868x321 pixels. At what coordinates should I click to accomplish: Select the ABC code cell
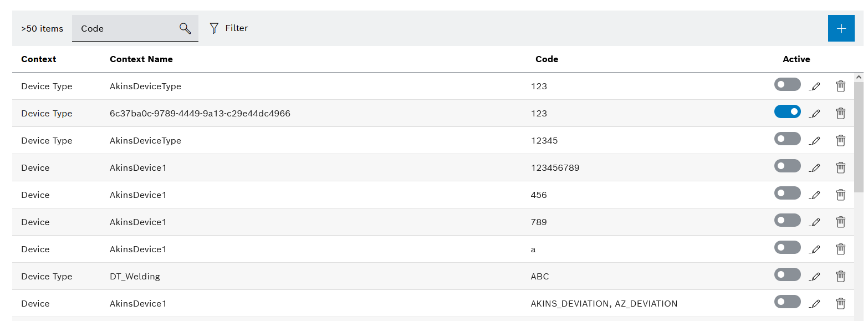pyautogui.click(x=540, y=277)
